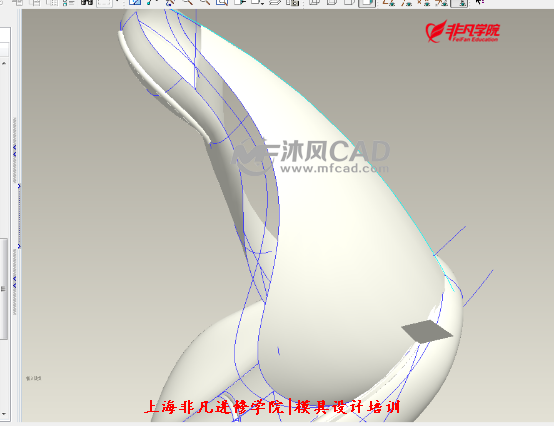The height and width of the screenshot is (426, 554).
Task: Switch to Wireframe display style
Action: (x=314, y=2)
